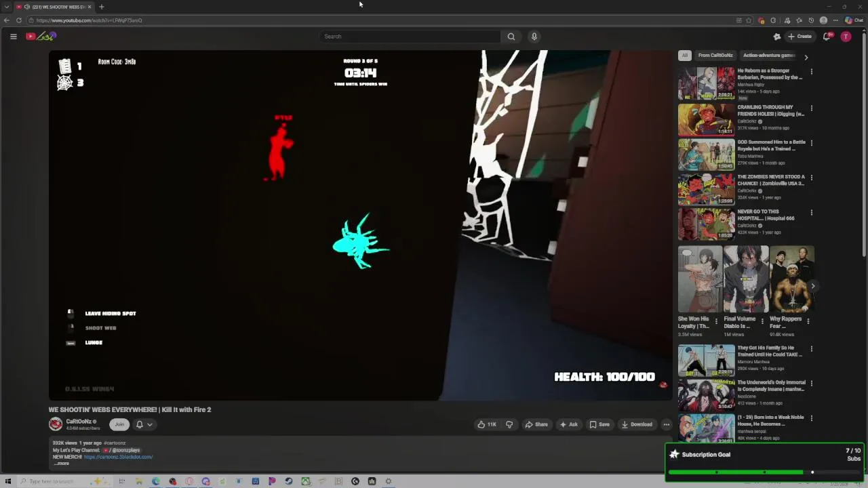Bookmark this page with star icon
Screen dimensions: 868x488
tap(749, 20)
